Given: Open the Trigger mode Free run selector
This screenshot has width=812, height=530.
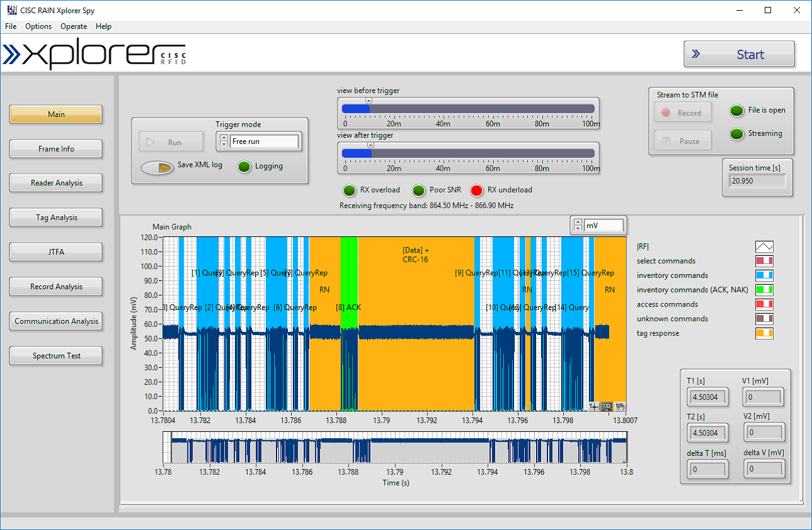Looking at the screenshot, I should (265, 141).
